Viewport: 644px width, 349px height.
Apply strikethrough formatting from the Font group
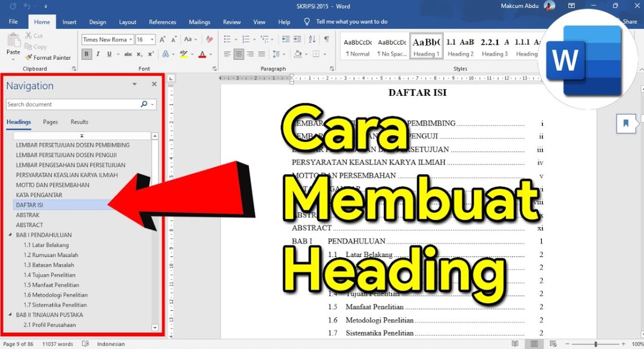[128, 54]
